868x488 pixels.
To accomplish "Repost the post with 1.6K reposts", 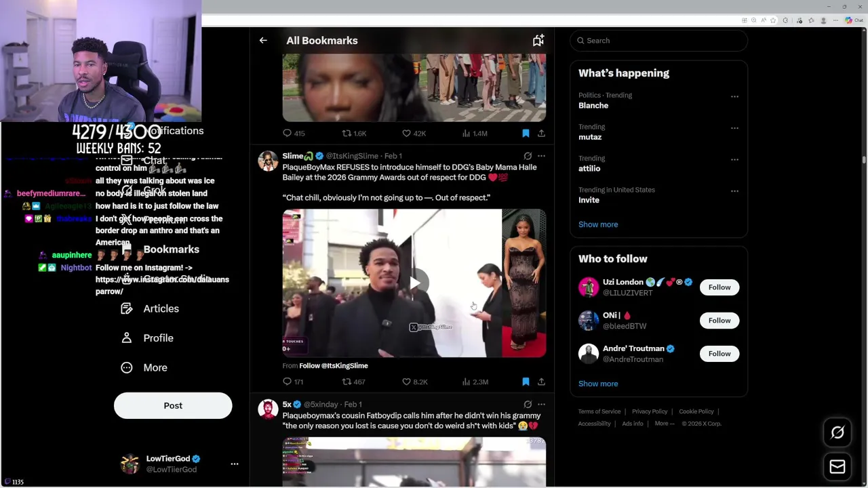I will (x=354, y=134).
